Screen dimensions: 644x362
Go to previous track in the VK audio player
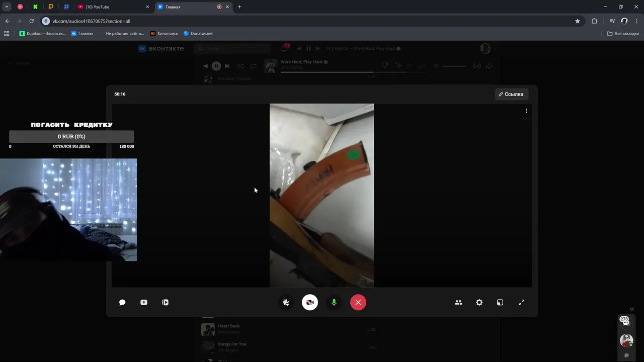click(205, 66)
